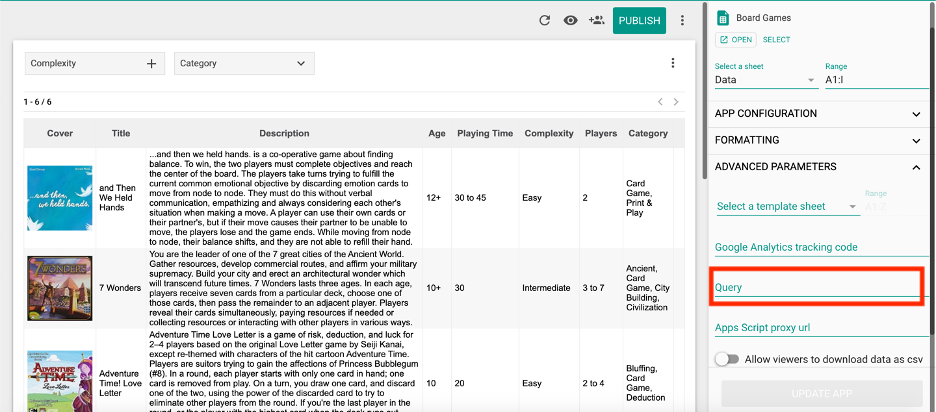The width and height of the screenshot is (936, 412).
Task: Click the Adventure Time! Love Letter title
Action: click(x=121, y=383)
